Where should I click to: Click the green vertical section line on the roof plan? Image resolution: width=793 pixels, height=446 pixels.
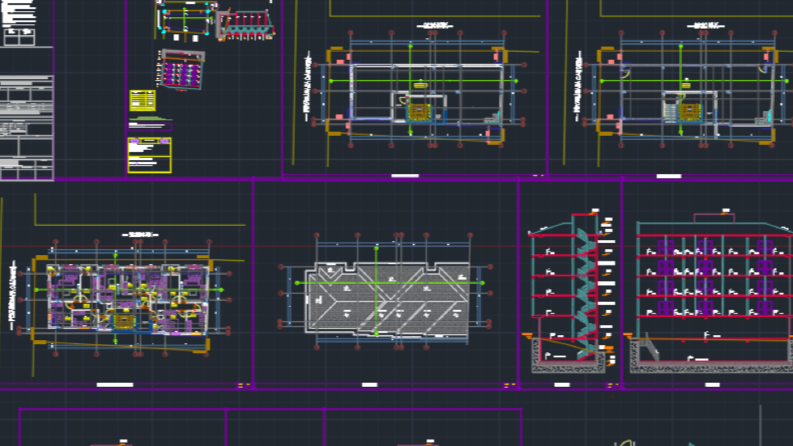pyautogui.click(x=376, y=291)
